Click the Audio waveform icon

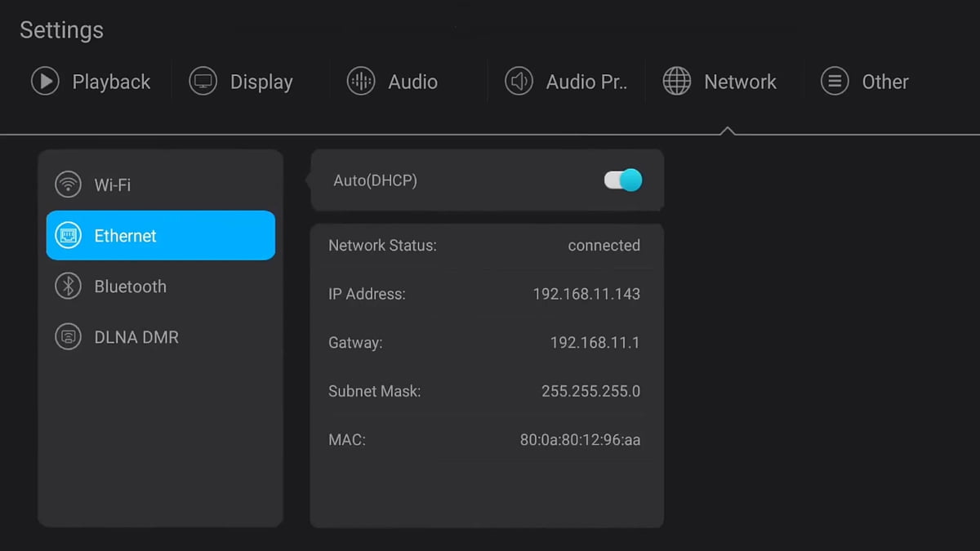click(x=361, y=82)
